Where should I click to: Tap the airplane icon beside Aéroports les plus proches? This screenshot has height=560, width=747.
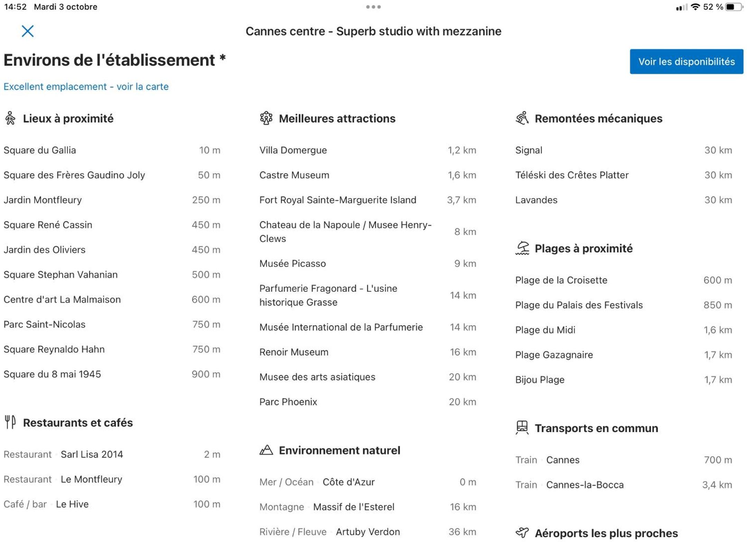coord(522,533)
